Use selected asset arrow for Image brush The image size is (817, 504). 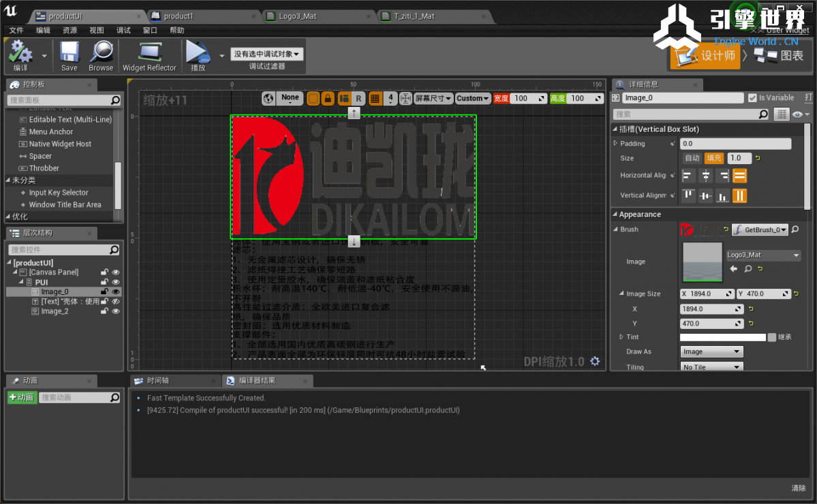click(x=734, y=268)
